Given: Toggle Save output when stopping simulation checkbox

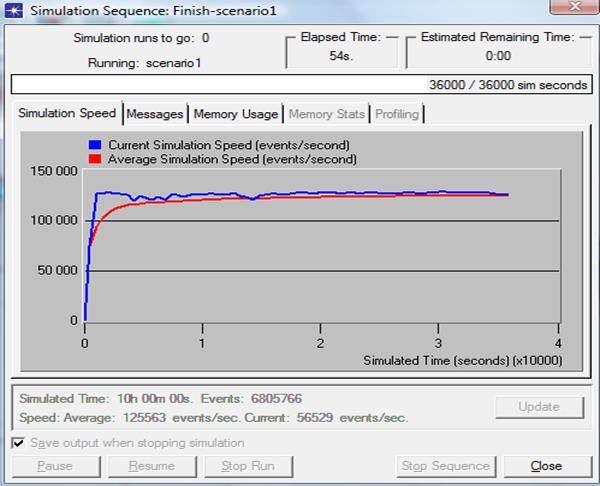Looking at the screenshot, I should [x=17, y=443].
